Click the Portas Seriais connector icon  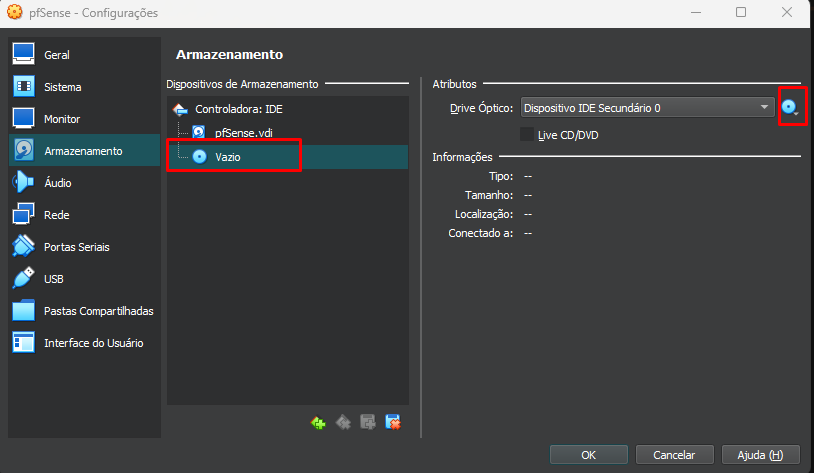(23, 246)
